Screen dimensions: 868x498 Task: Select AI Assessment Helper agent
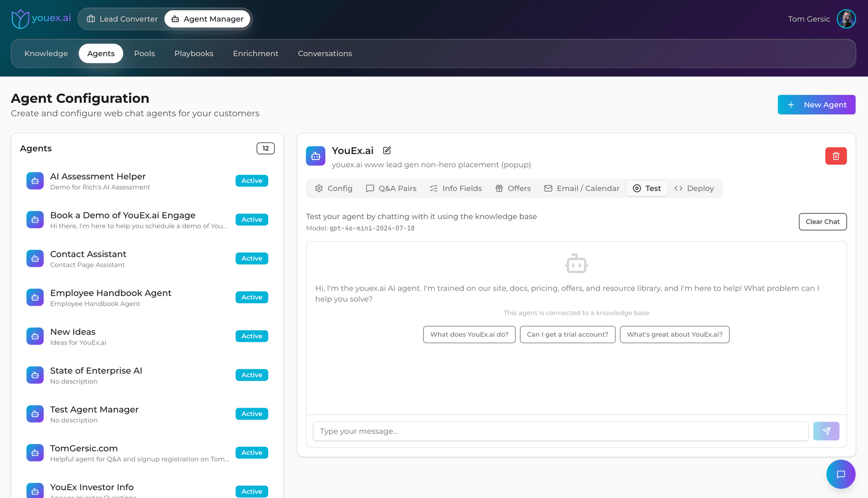pos(147,181)
